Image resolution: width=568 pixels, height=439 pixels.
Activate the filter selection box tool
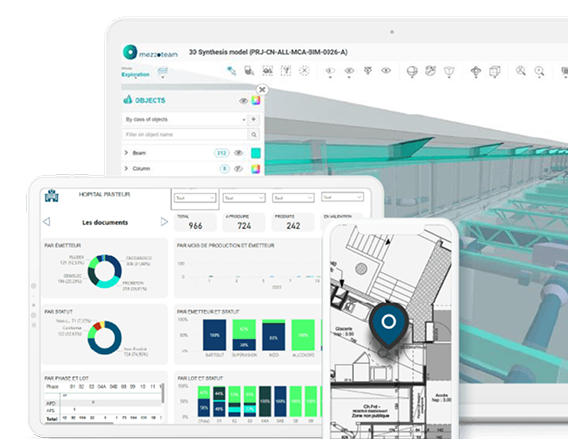point(286,71)
